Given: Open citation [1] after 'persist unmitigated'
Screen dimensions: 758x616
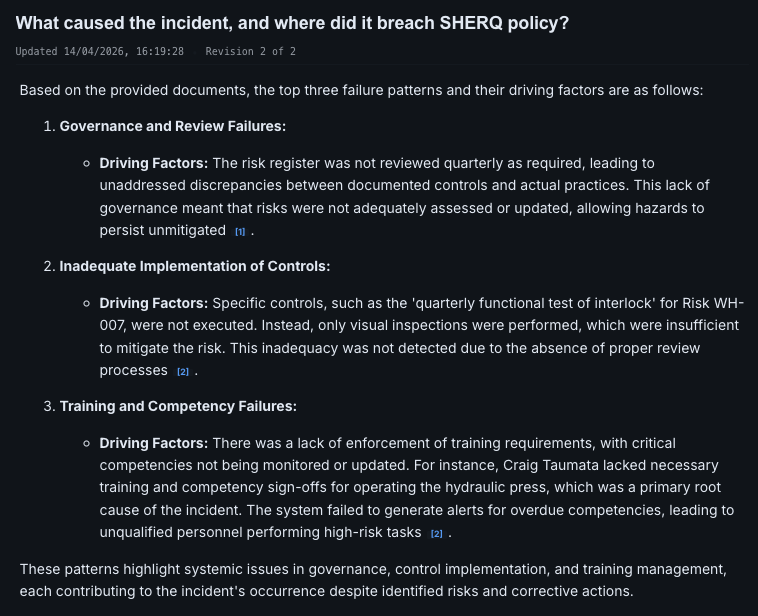Looking at the screenshot, I should (x=240, y=232).
